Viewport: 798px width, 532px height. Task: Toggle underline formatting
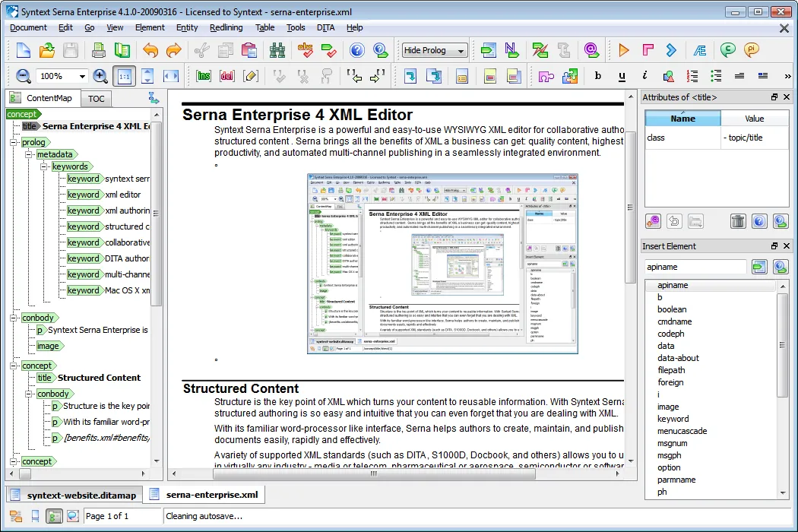(x=622, y=76)
